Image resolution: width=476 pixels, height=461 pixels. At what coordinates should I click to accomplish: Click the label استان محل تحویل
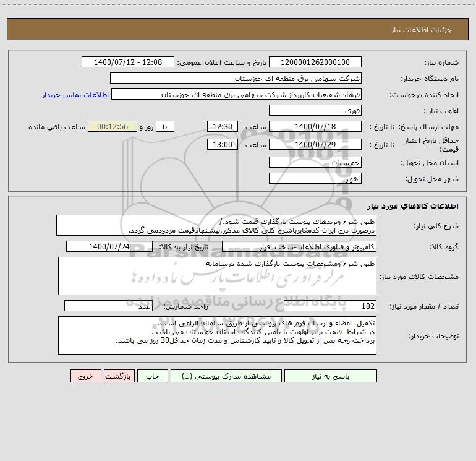click(x=430, y=163)
